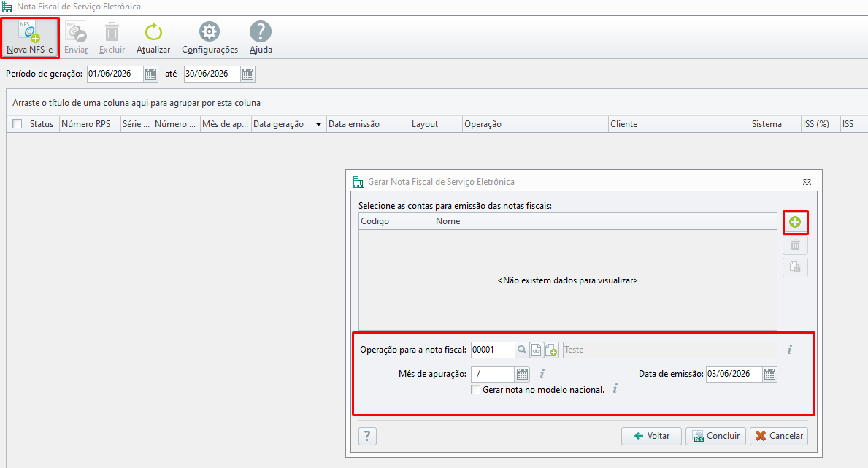Click the Nome column header in dialog
The width and height of the screenshot is (868, 468).
pyautogui.click(x=606, y=221)
